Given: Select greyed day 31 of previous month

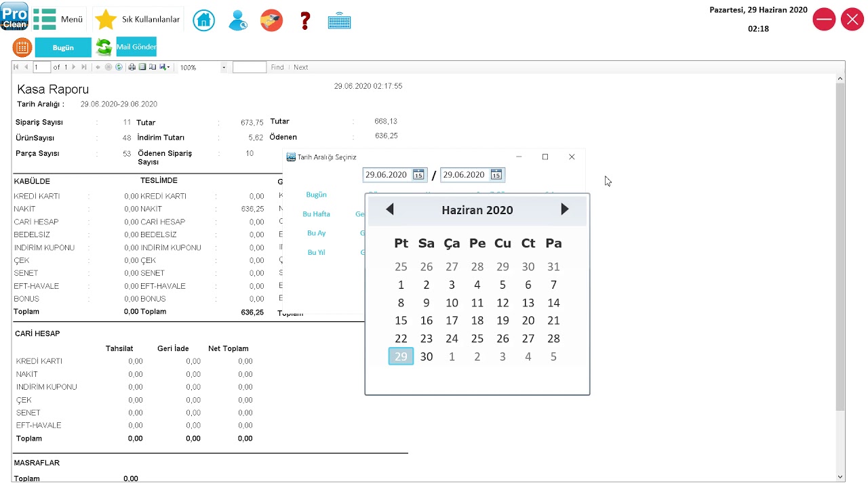Looking at the screenshot, I should [553, 267].
